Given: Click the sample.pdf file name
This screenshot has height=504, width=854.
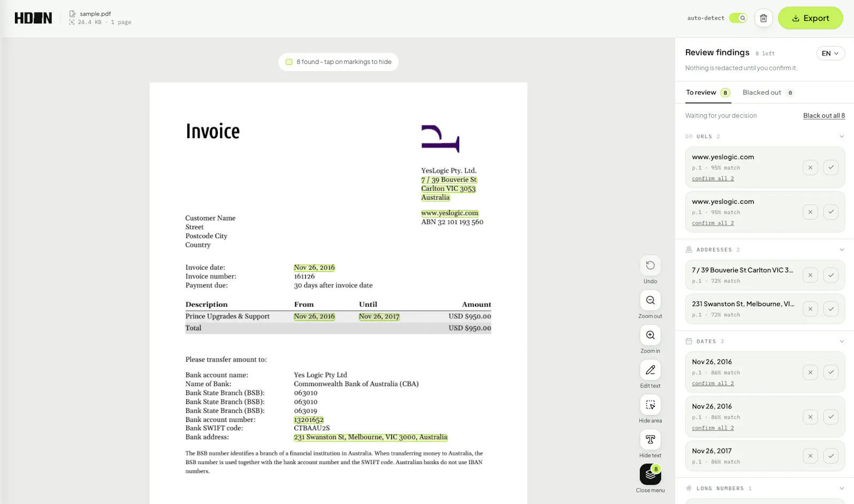Looking at the screenshot, I should [96, 14].
